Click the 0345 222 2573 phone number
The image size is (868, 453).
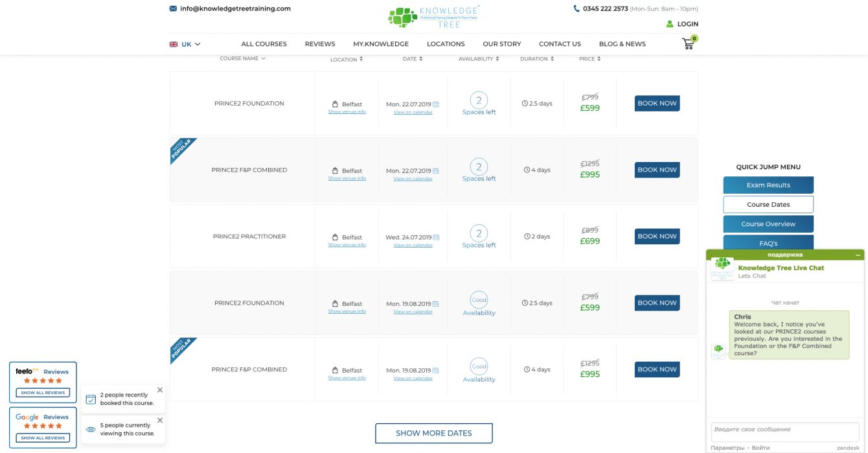[606, 8]
